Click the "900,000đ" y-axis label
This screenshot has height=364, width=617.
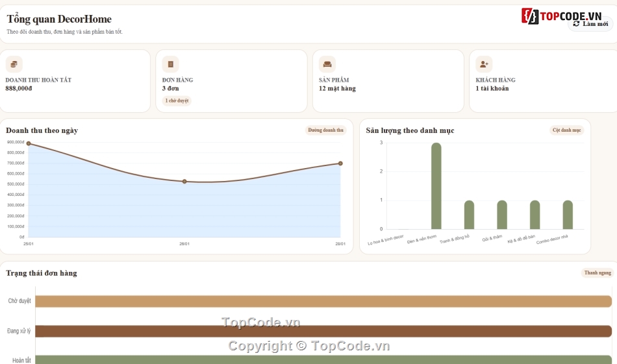coord(16,142)
